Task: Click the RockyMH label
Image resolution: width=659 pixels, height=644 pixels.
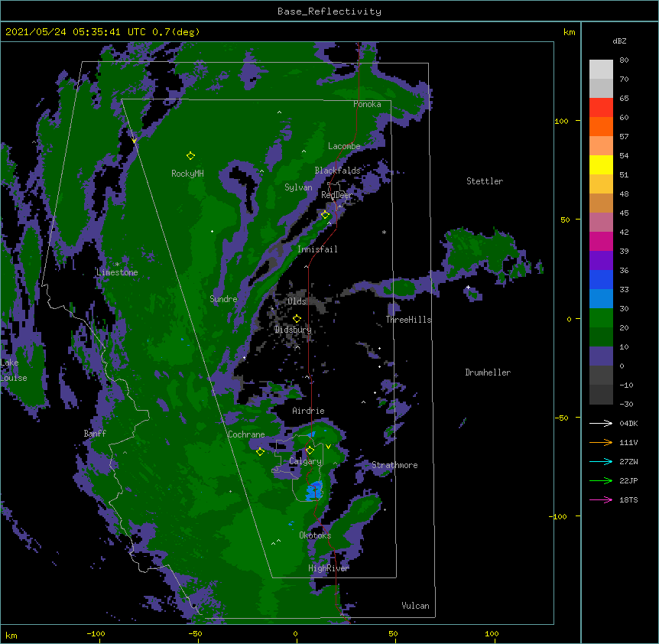Action: 187,174
